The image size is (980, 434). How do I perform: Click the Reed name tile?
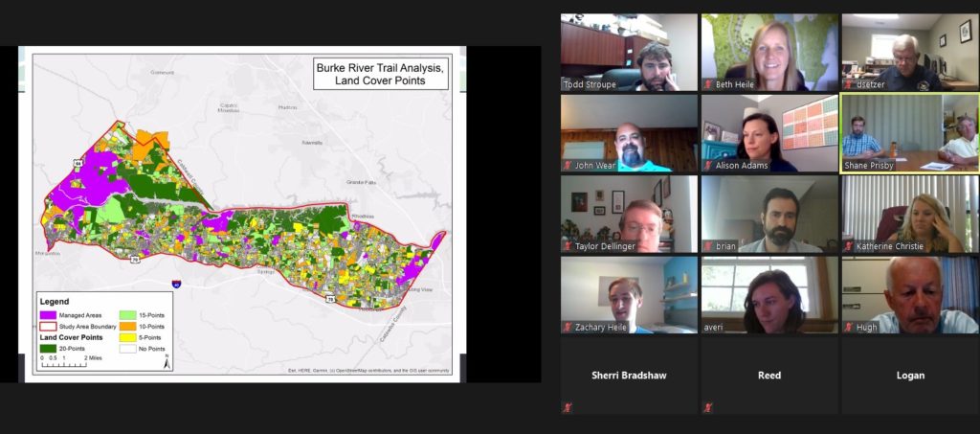coord(768,376)
